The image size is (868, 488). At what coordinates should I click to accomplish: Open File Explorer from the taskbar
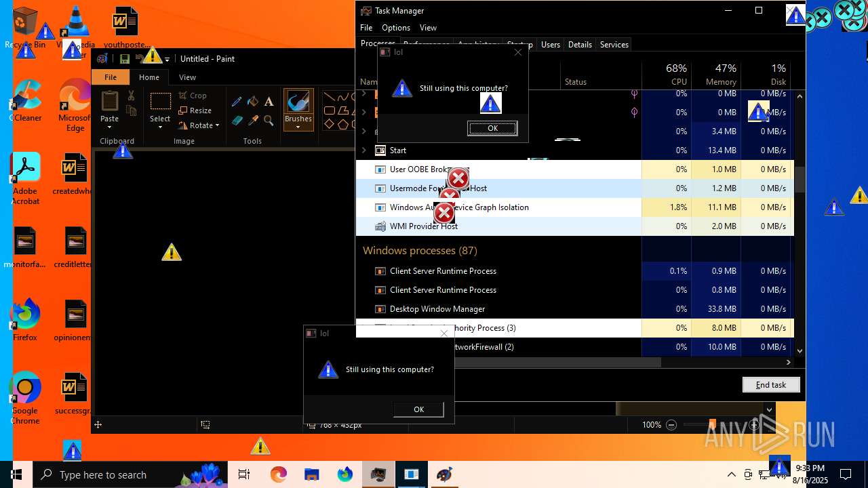coord(311,474)
